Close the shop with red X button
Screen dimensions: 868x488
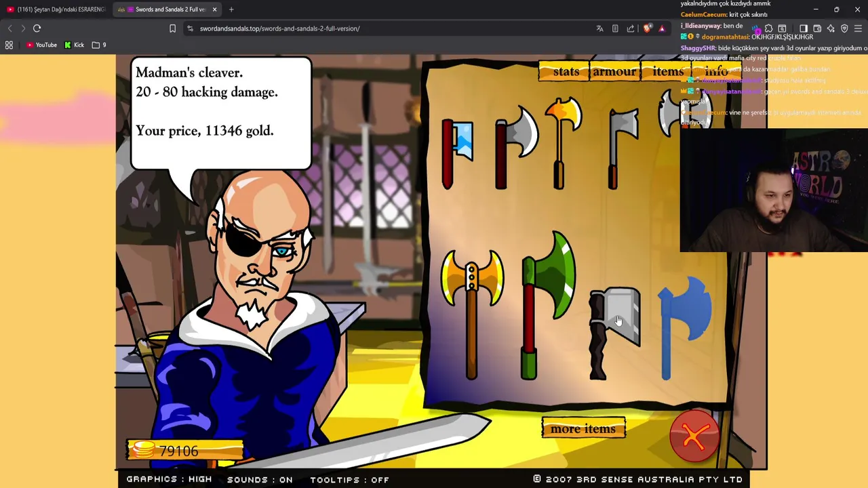point(694,437)
